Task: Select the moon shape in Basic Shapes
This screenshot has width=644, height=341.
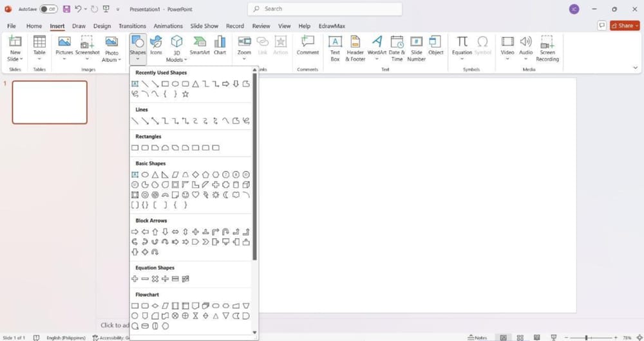Action: pos(226,195)
